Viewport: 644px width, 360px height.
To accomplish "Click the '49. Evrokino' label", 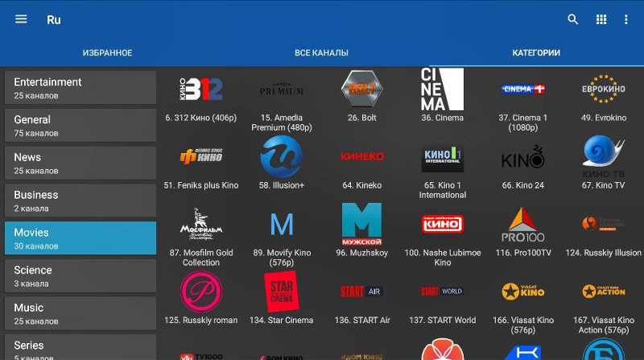I will (603, 118).
